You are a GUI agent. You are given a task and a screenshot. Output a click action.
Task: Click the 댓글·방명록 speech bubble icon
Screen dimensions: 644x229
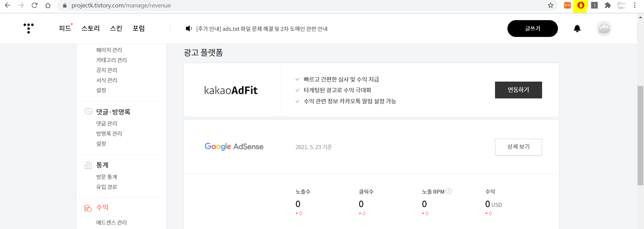point(88,111)
